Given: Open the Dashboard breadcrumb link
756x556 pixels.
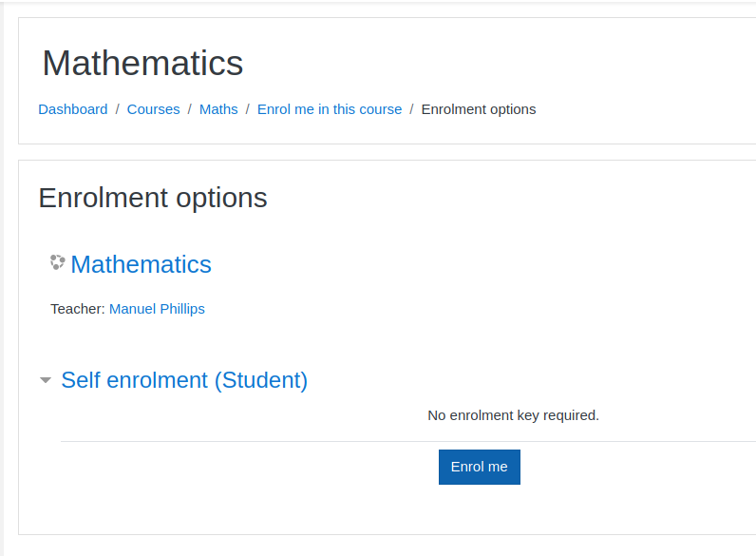Looking at the screenshot, I should [72, 109].
